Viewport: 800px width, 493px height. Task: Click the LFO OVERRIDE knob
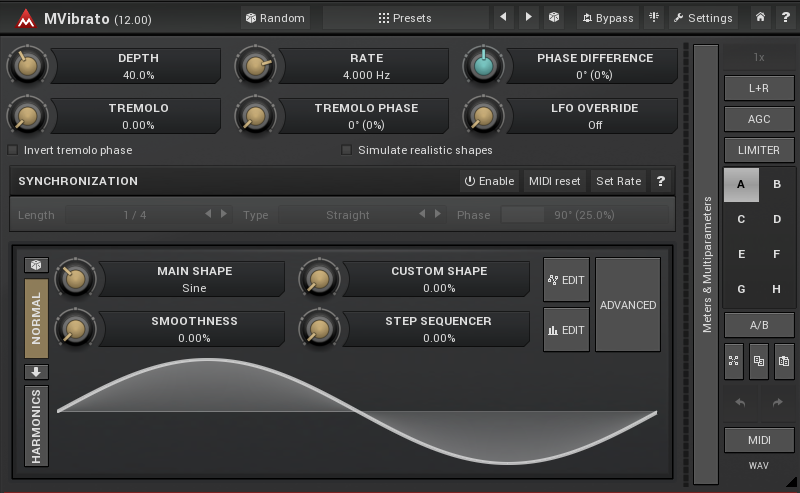pos(484,116)
